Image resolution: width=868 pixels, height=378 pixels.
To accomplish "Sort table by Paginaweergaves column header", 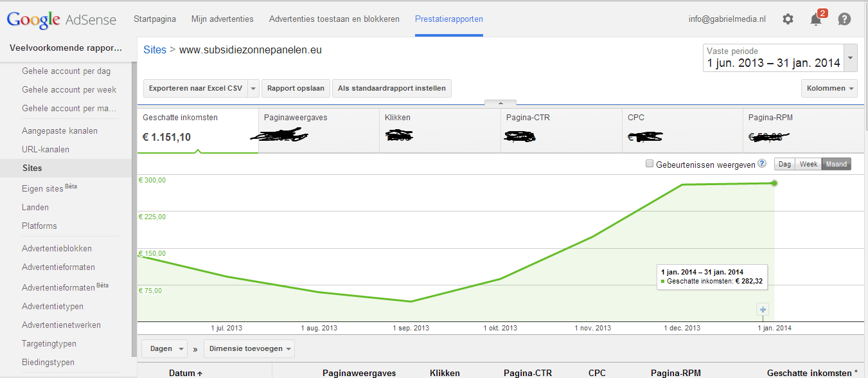I will [x=359, y=373].
